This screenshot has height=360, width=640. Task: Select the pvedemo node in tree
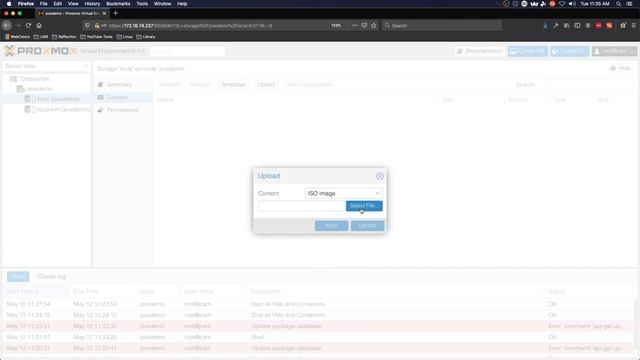tap(40, 89)
